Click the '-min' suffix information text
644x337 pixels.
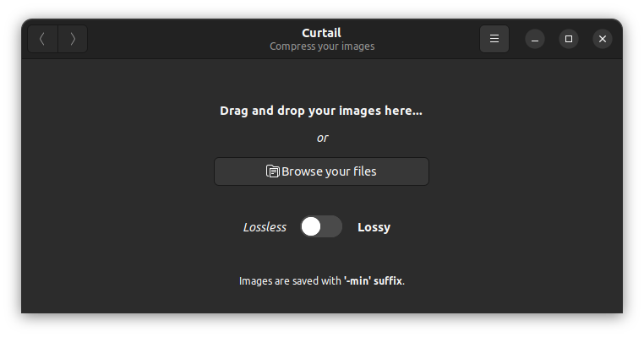point(322,280)
